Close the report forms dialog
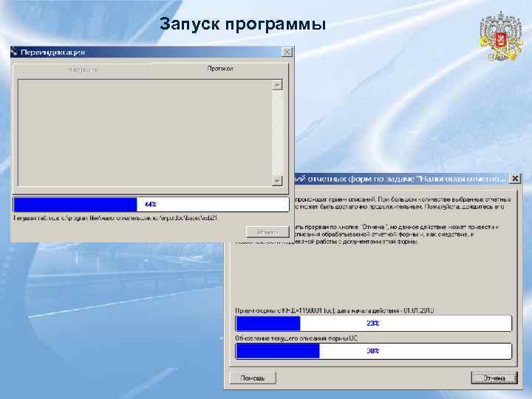The image size is (532, 399). coord(515,179)
